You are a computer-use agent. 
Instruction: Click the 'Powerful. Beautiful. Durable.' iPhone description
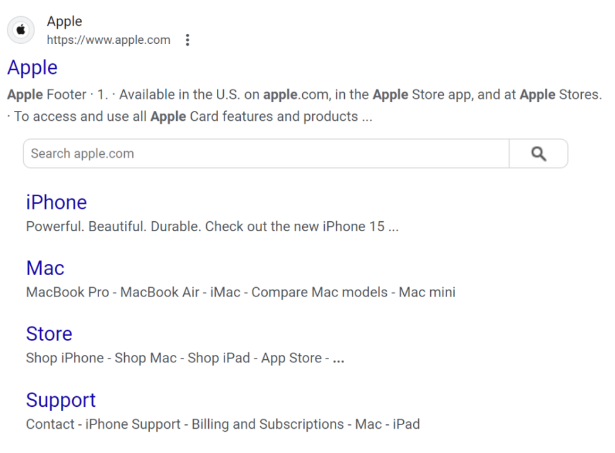212,227
